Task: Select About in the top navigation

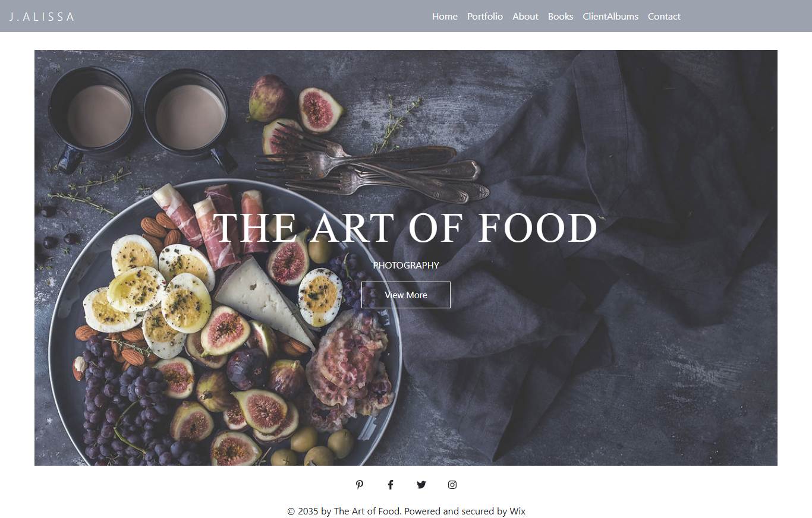Action: [525, 17]
